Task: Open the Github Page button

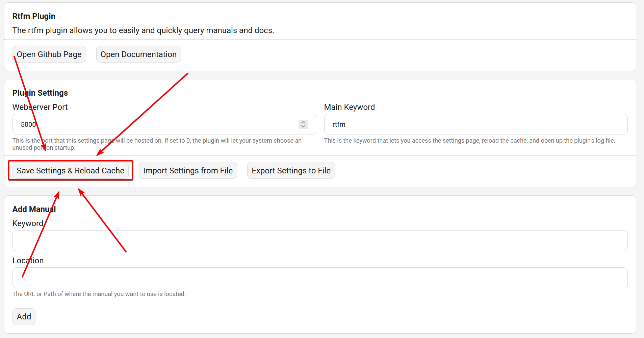Action: pos(49,54)
